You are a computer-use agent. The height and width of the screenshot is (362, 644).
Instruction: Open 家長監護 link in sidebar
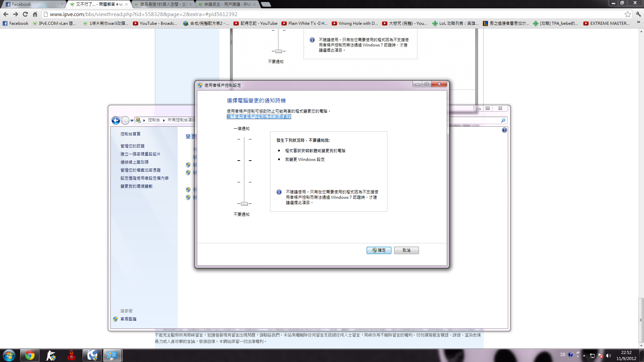128,319
